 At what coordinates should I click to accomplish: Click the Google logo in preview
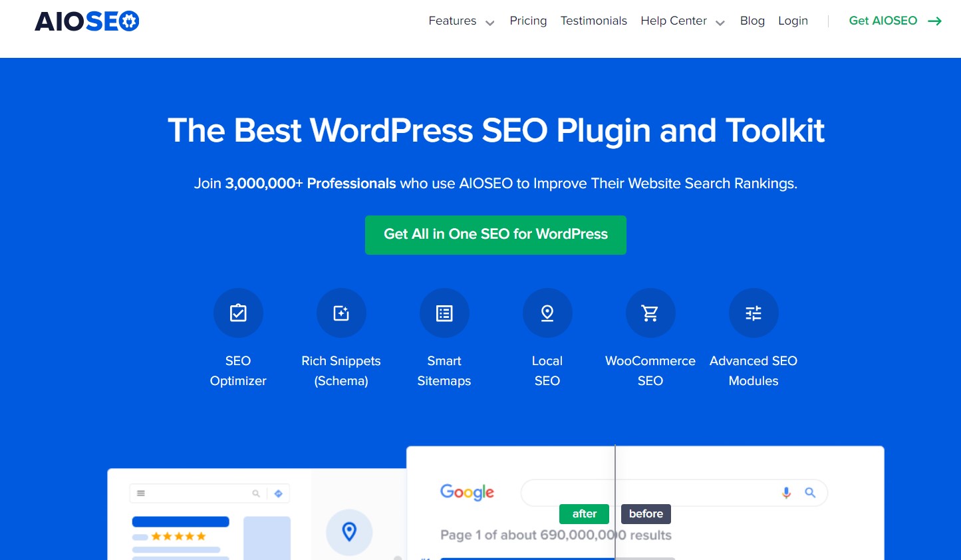click(468, 492)
